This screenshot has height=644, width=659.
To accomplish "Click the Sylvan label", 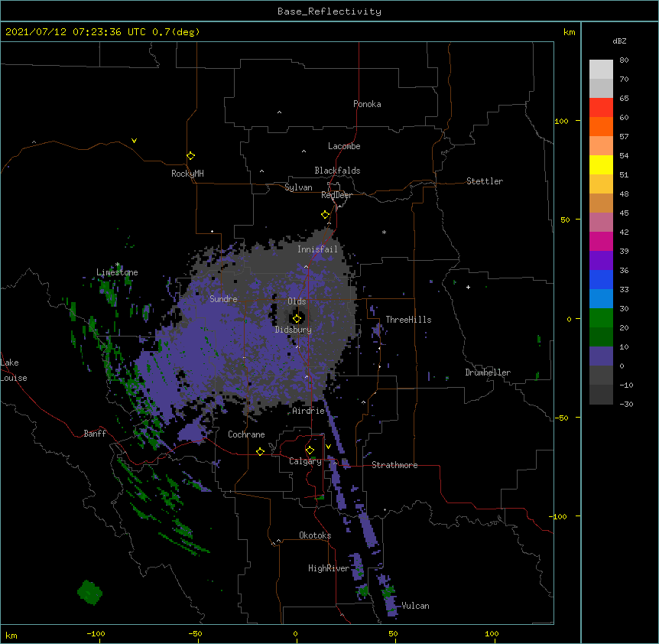I will coord(298,187).
